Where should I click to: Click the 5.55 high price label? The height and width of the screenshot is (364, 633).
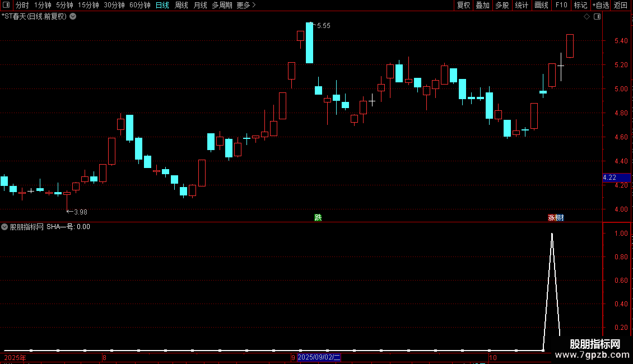(323, 26)
